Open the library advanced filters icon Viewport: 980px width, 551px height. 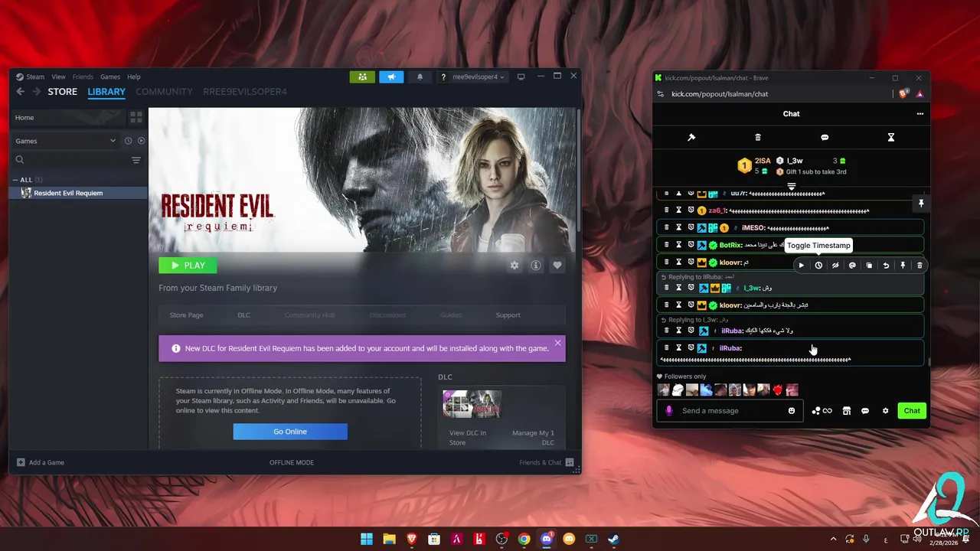click(136, 160)
